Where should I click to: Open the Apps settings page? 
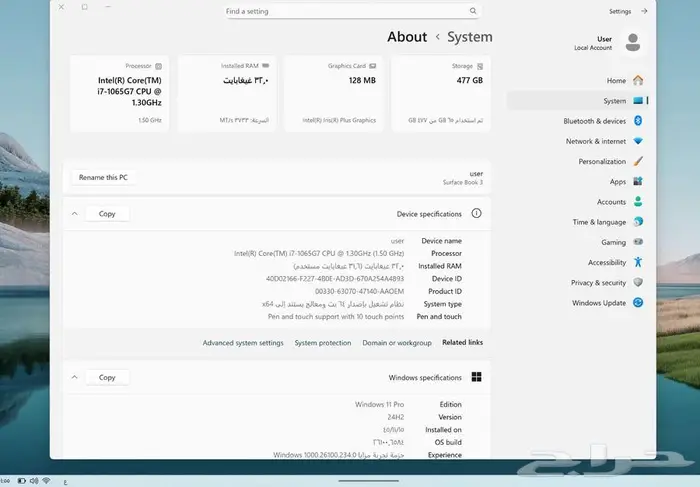point(618,182)
